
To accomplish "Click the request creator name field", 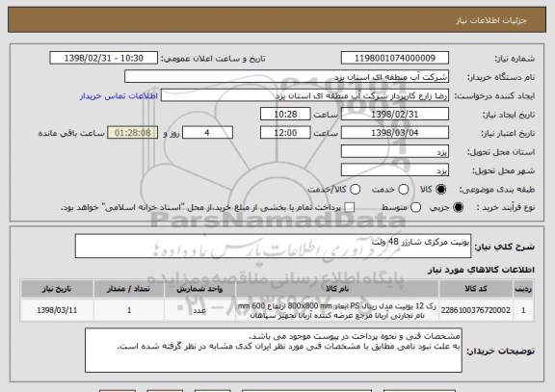I will (304, 96).
